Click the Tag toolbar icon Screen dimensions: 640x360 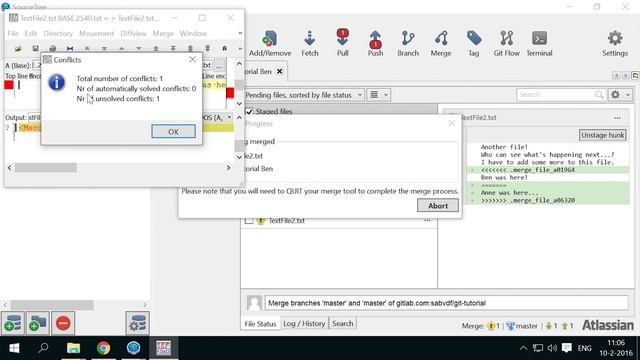[x=473, y=43]
